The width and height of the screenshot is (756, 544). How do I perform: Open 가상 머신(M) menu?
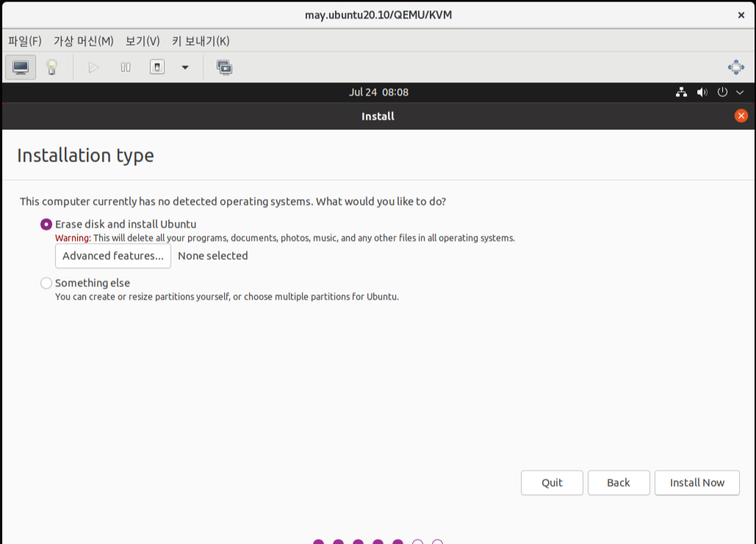click(x=84, y=41)
